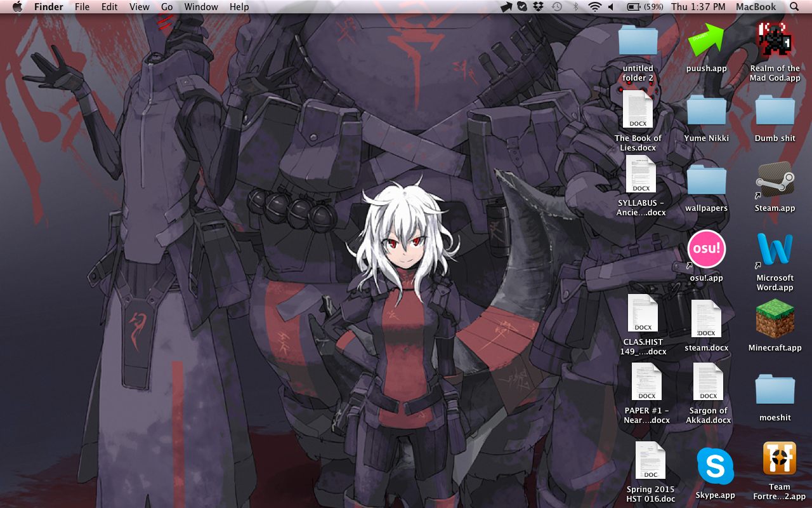Open the volume control in menu bar
The width and height of the screenshot is (812, 508).
[611, 7]
